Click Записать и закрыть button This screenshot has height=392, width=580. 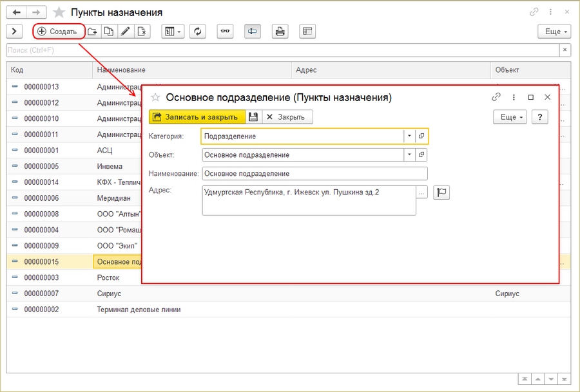click(x=197, y=117)
